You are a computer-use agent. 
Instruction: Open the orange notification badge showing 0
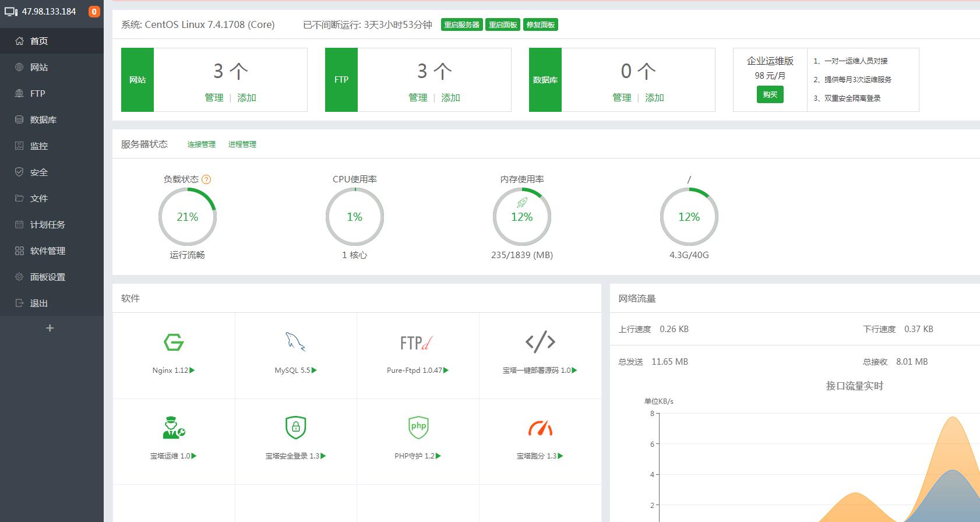tap(94, 12)
